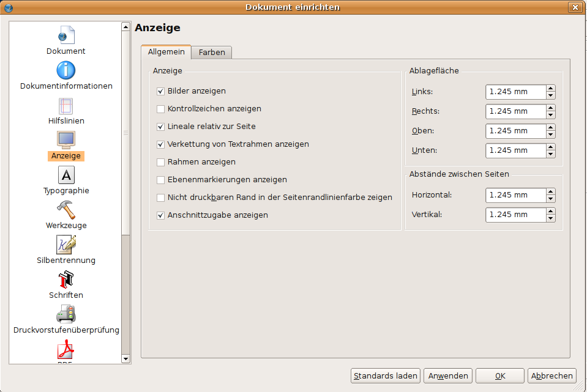Click into the Rechts value field
The height and width of the screenshot is (392, 587).
515,111
